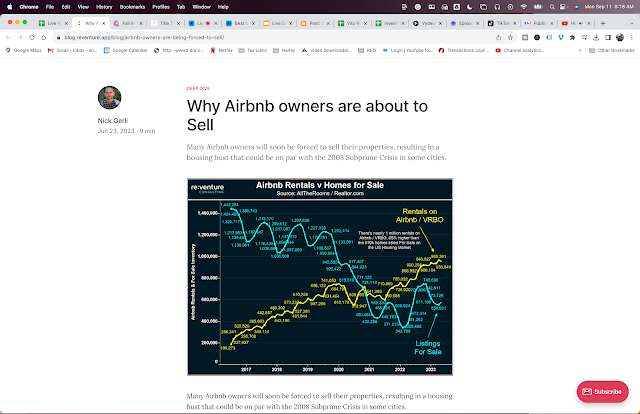This screenshot has width=640, height=414.
Task: Open the Login | YouTube bookmark
Action: [407, 50]
